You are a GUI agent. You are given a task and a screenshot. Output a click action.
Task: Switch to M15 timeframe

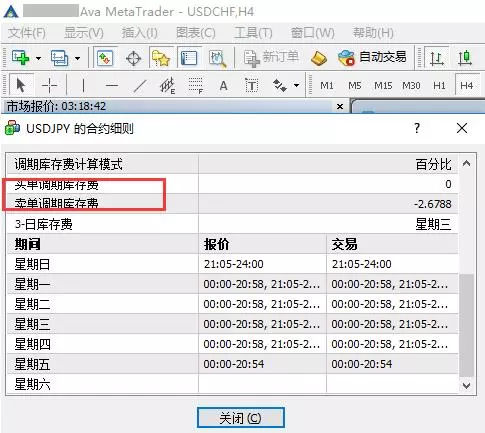(383, 86)
